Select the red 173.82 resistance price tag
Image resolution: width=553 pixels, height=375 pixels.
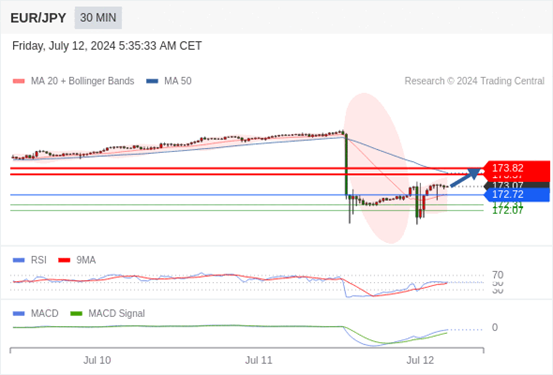click(x=516, y=168)
